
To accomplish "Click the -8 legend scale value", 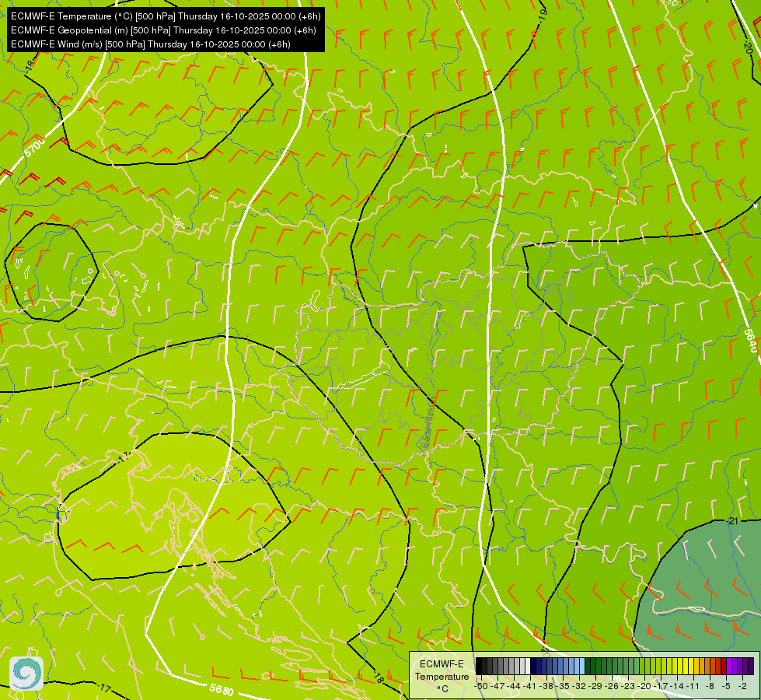I will click(710, 687).
